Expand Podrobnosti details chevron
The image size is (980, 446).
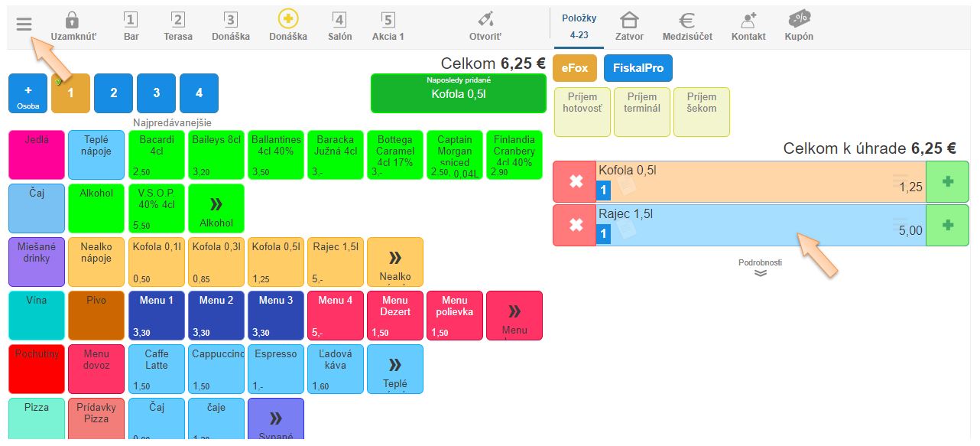760,272
